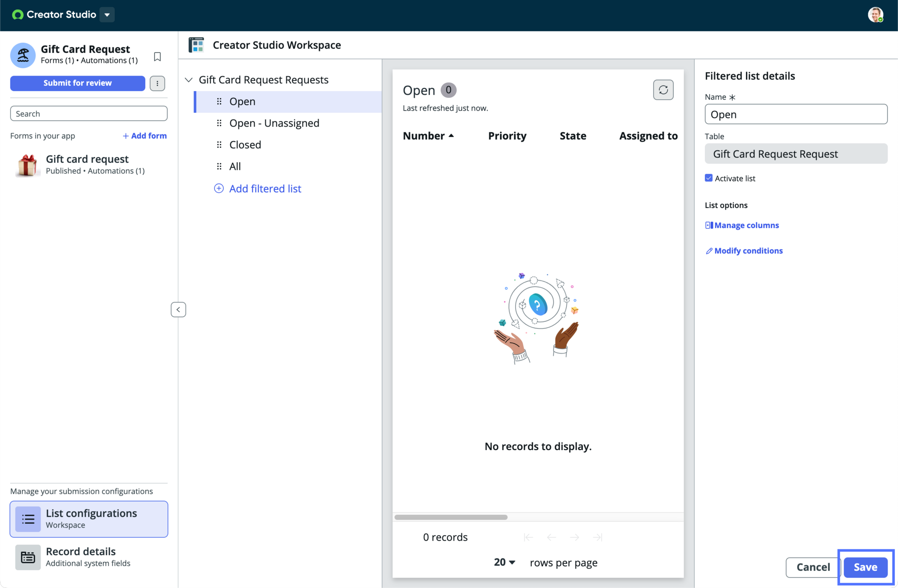Collapse the left sidebar panel
The image size is (898, 588).
179,309
